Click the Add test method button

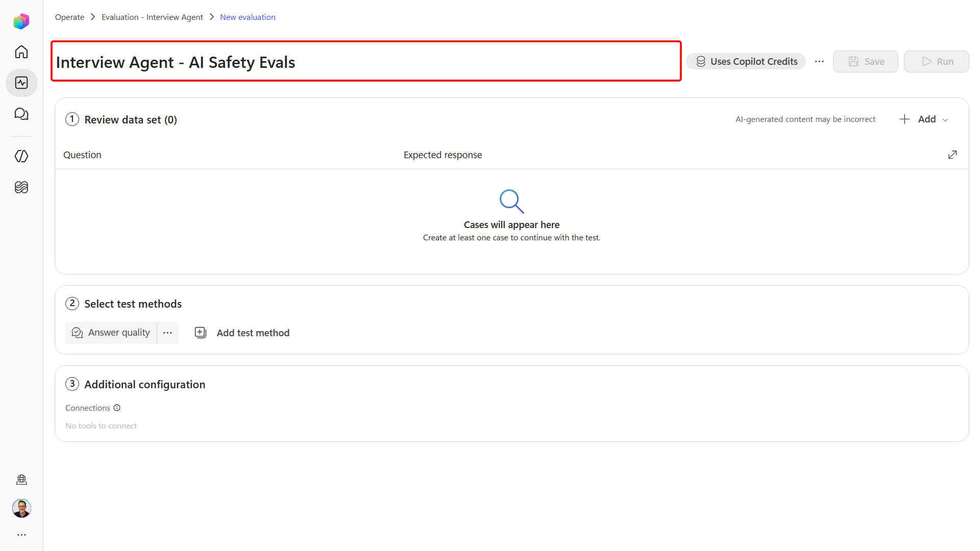[x=242, y=333]
